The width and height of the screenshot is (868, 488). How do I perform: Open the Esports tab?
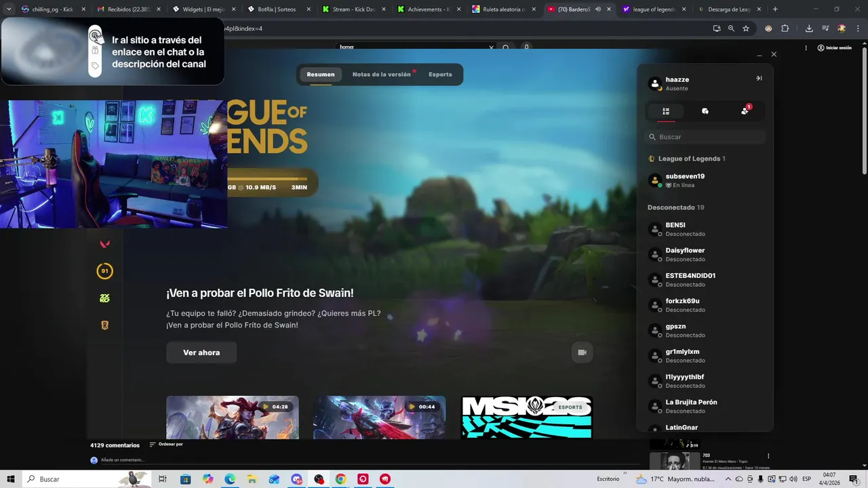[440, 75]
